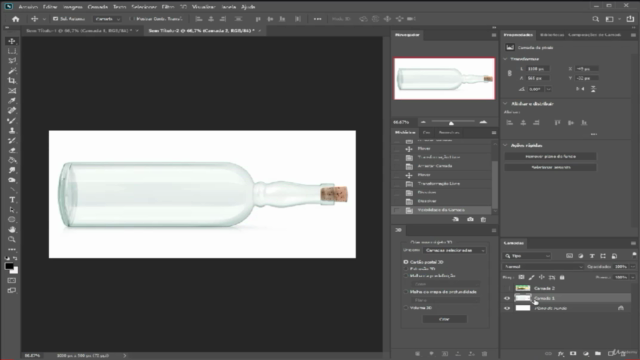Screen dimensions: 640x360
Task: Open the Camada auto-select dropdown
Action: (x=107, y=19)
